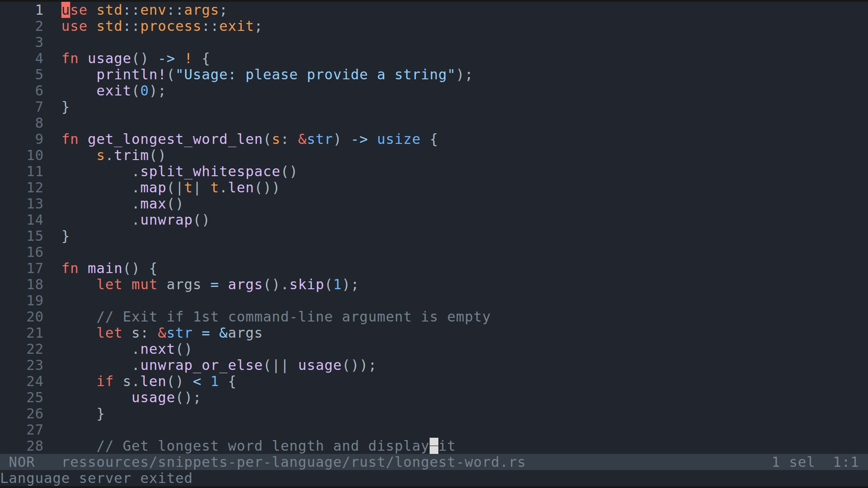Click the '1 sel' selection count

point(793,462)
